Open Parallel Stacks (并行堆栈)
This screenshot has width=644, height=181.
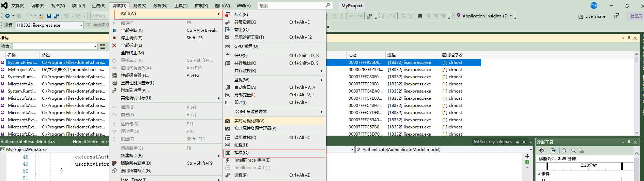[x=275, y=63]
